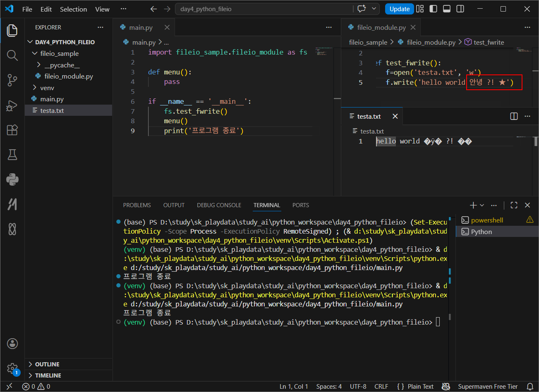The height and width of the screenshot is (392, 539).
Task: Open the Manage settings gear
Action: pyautogui.click(x=12, y=368)
